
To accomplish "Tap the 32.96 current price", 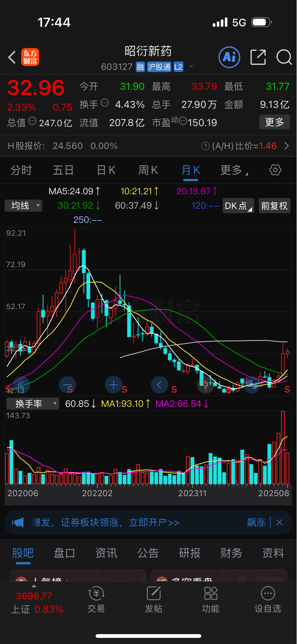I will 36,88.
